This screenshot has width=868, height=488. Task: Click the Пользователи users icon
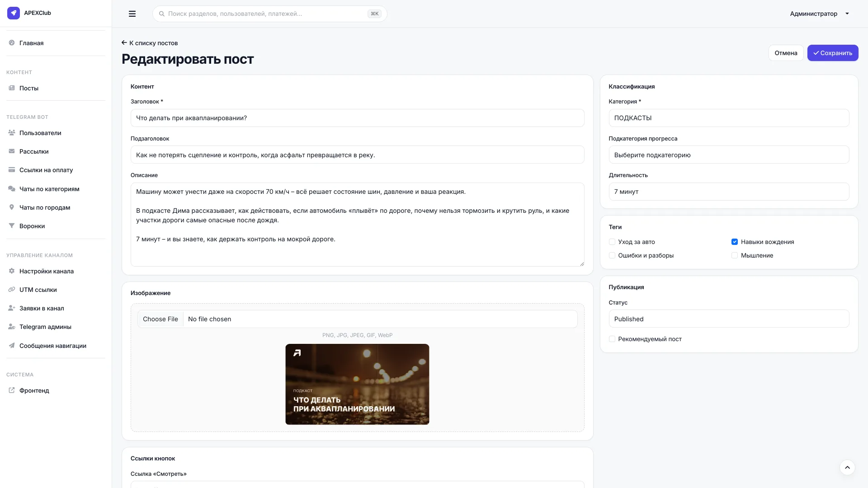(12, 133)
